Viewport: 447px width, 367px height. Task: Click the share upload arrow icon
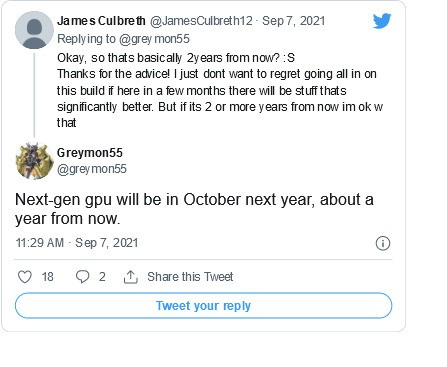coord(131,277)
